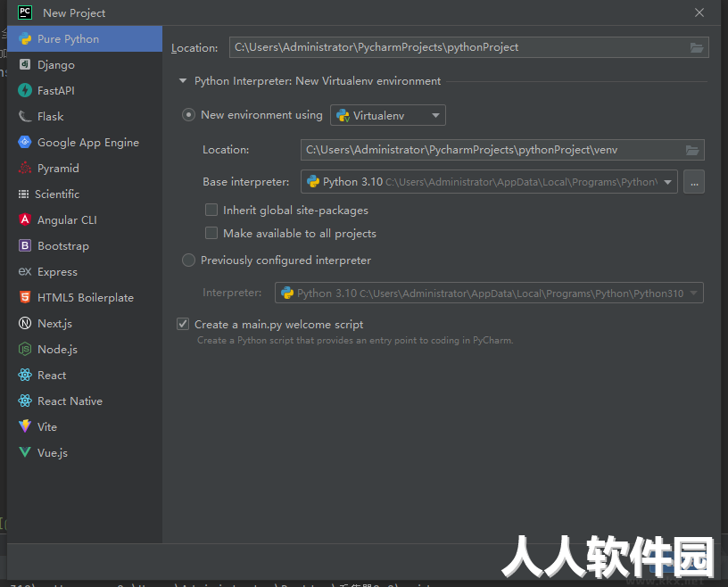Open base interpreter ellipsis browse button

(694, 182)
